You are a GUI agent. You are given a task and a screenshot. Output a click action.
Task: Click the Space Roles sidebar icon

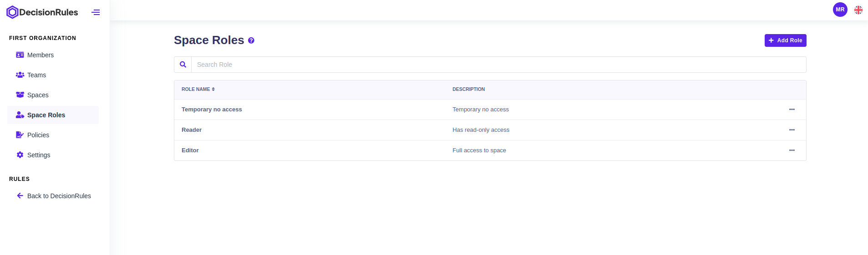[x=20, y=115]
